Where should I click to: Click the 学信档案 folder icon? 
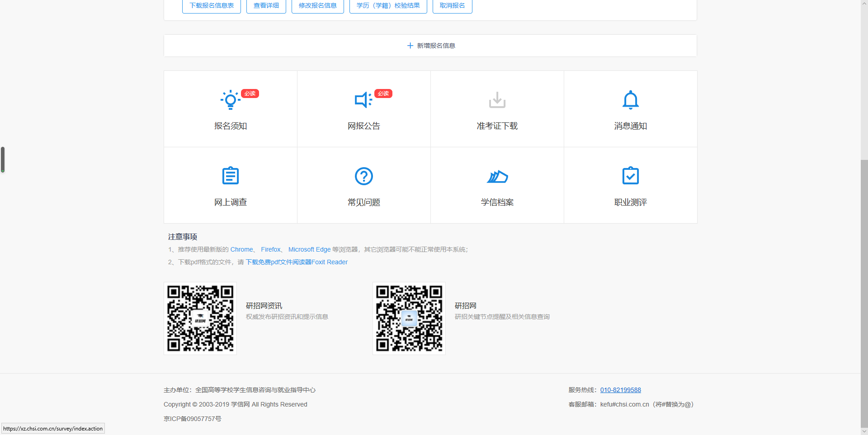pyautogui.click(x=497, y=176)
